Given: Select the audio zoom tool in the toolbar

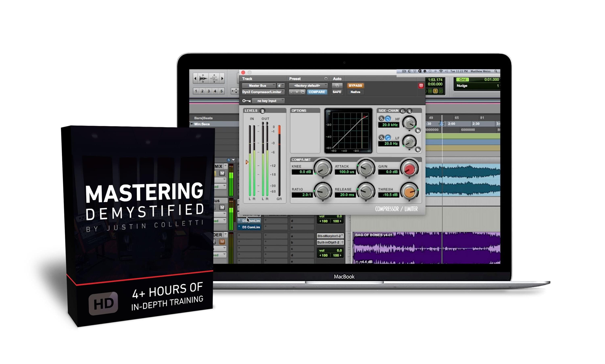Looking at the screenshot, I should (203, 78).
